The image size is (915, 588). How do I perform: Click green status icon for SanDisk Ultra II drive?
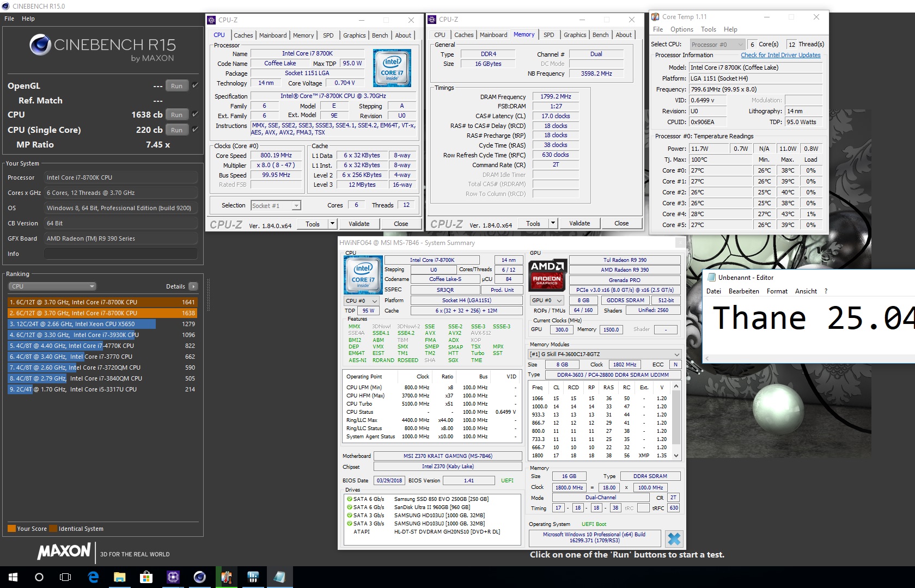pos(349,507)
